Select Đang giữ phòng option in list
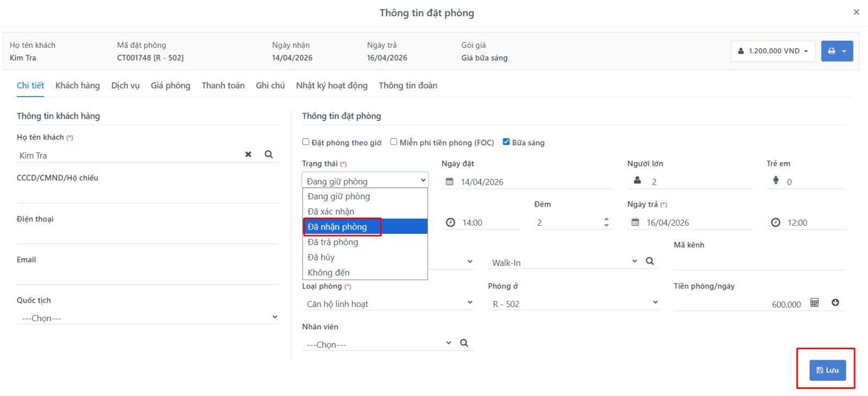Image resolution: width=868 pixels, height=396 pixels. [365, 196]
